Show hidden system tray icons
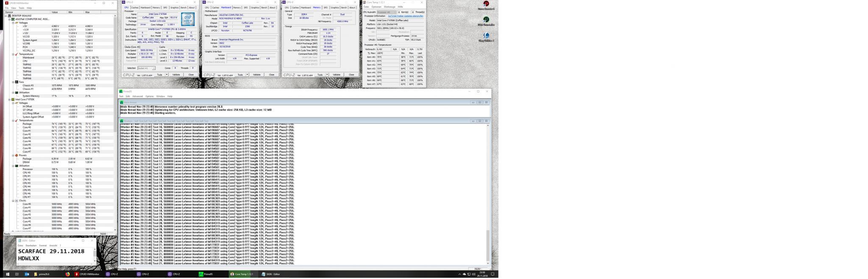 (x=459, y=274)
